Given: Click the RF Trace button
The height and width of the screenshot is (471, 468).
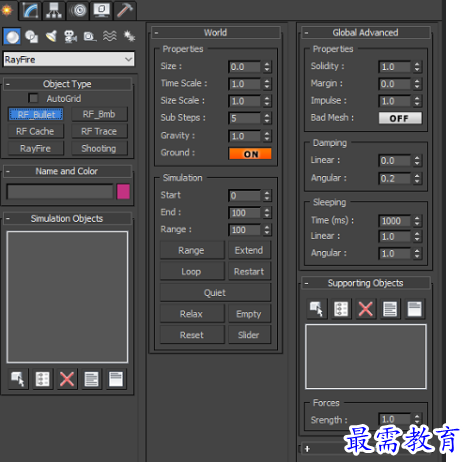Looking at the screenshot, I should coord(99,131).
